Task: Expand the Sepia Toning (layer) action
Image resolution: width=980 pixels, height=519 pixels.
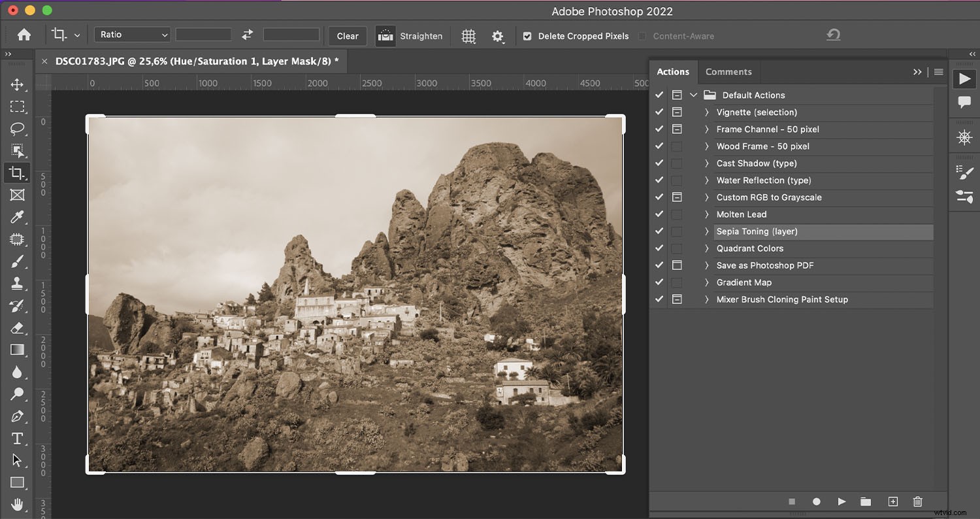Action: (706, 231)
